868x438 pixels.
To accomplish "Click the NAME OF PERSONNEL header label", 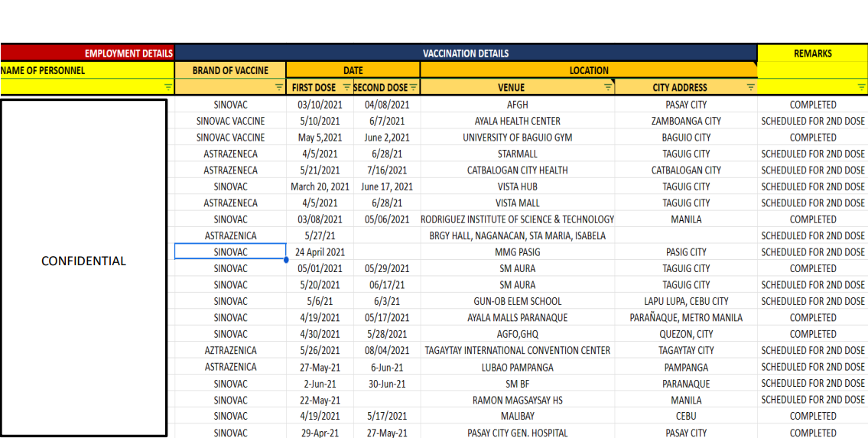I will (x=43, y=70).
